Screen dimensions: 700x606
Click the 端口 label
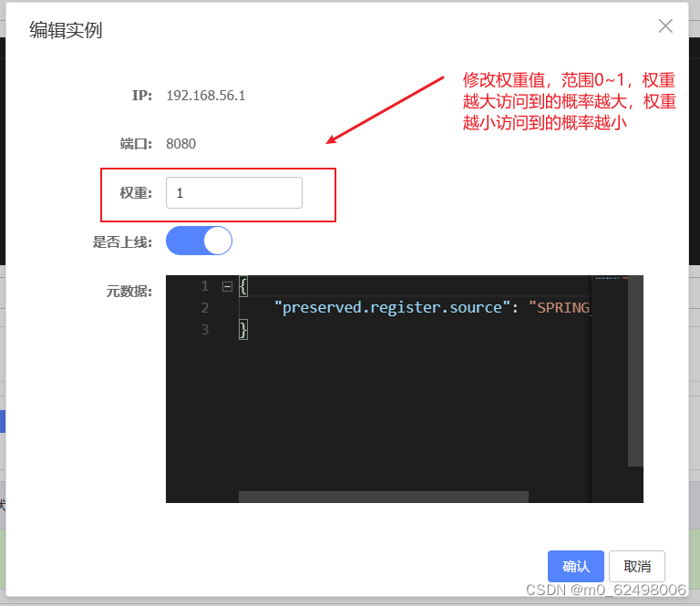(x=136, y=144)
